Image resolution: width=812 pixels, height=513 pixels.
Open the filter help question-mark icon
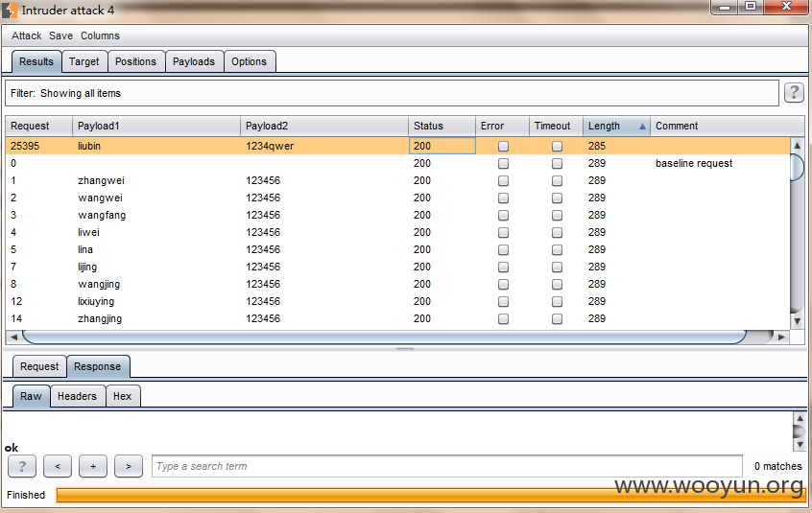click(794, 93)
